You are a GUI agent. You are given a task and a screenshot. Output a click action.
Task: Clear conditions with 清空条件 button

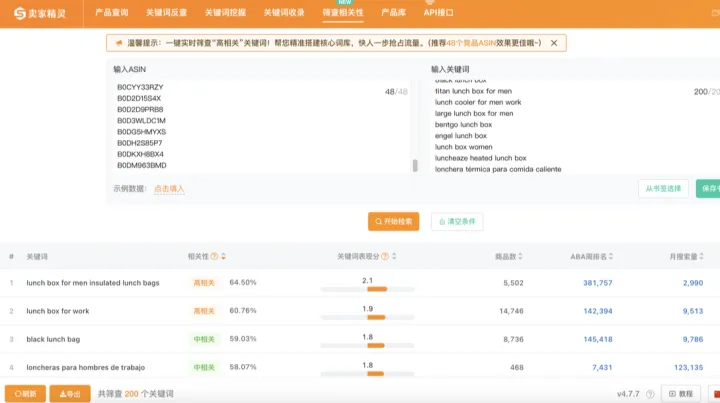457,221
